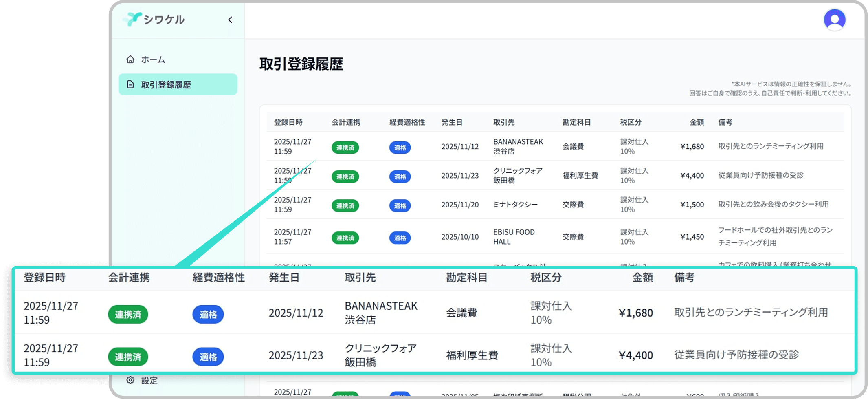Screen dimensions: 868x399
Task: Click 連携済 badge in the ミナトタクシー row
Action: point(345,206)
